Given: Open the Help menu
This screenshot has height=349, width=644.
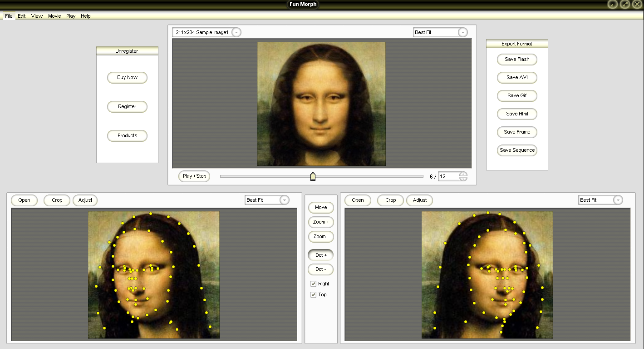Looking at the screenshot, I should (x=86, y=16).
